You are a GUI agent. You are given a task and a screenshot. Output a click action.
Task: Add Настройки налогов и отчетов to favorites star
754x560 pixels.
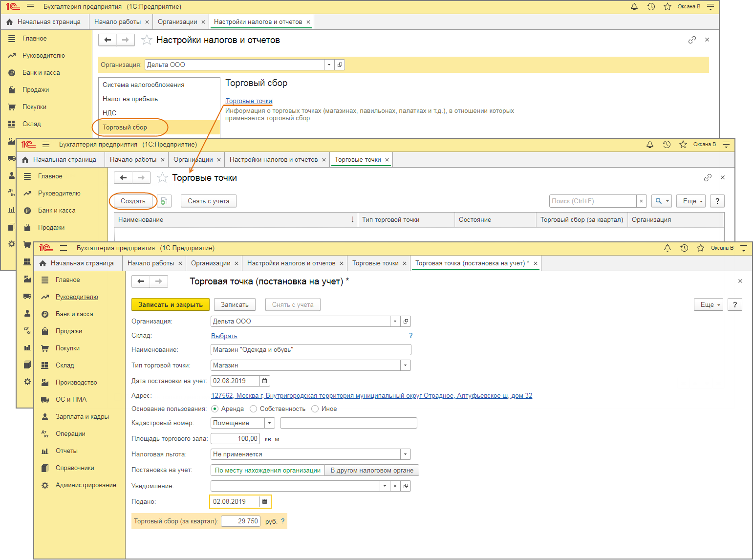[147, 40]
